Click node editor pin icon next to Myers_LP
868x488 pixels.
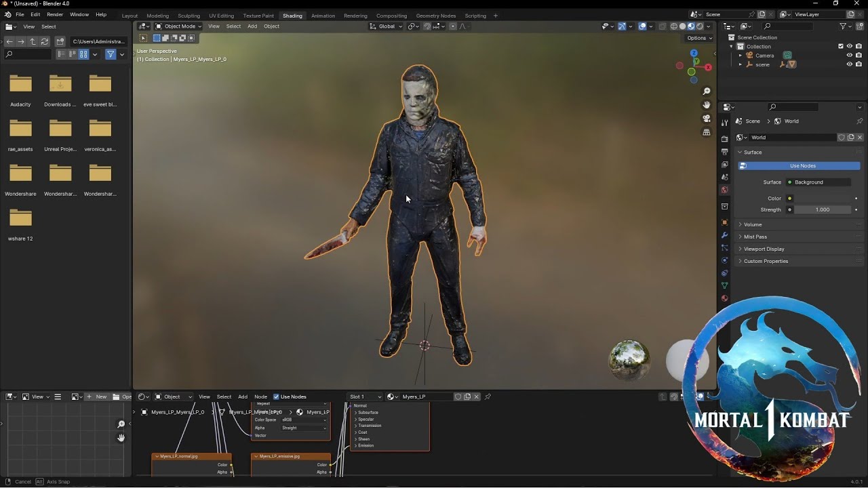point(488,396)
